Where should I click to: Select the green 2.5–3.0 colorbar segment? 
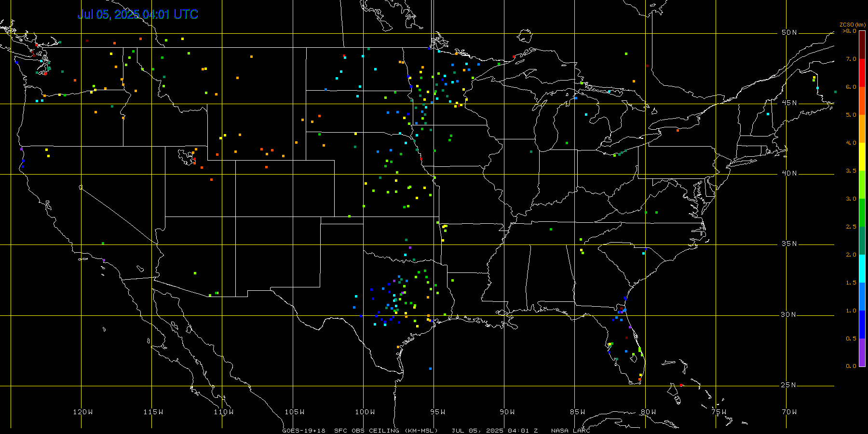pos(862,213)
